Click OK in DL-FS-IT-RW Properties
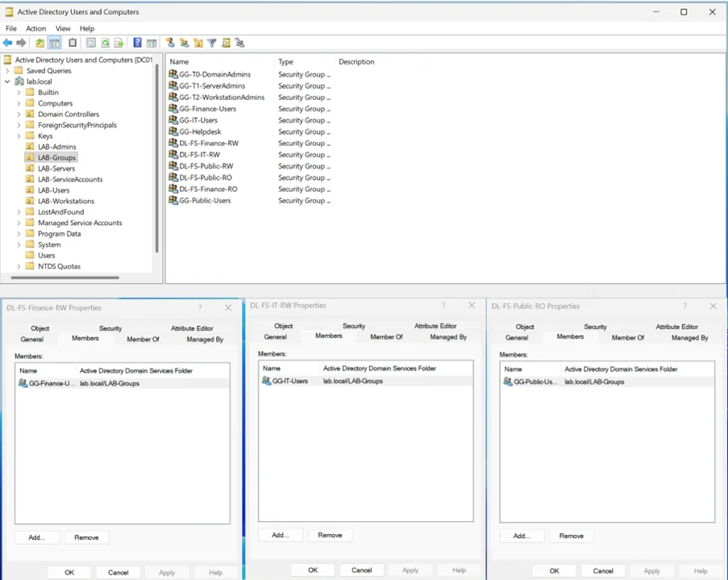 pos(313,570)
